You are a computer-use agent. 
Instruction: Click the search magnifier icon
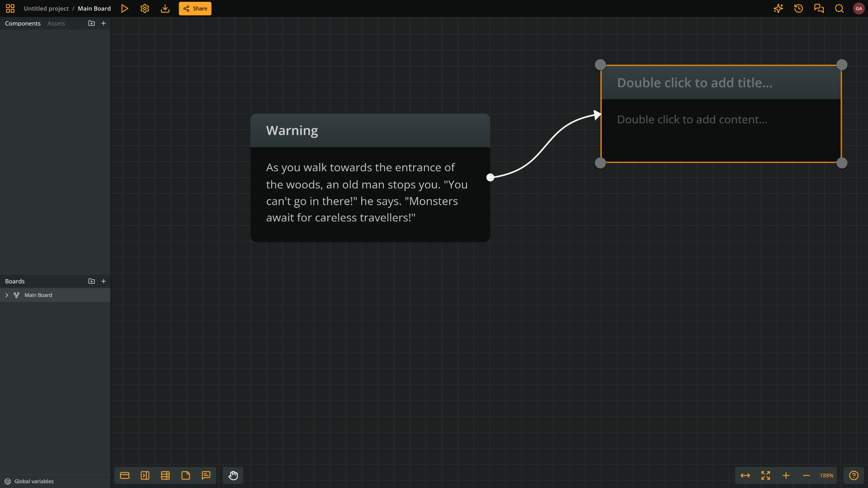point(839,9)
